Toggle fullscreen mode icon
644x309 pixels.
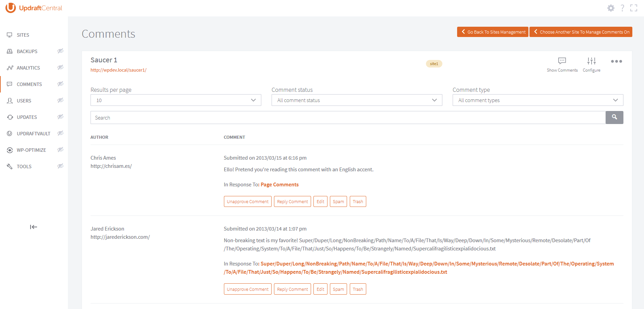[634, 8]
